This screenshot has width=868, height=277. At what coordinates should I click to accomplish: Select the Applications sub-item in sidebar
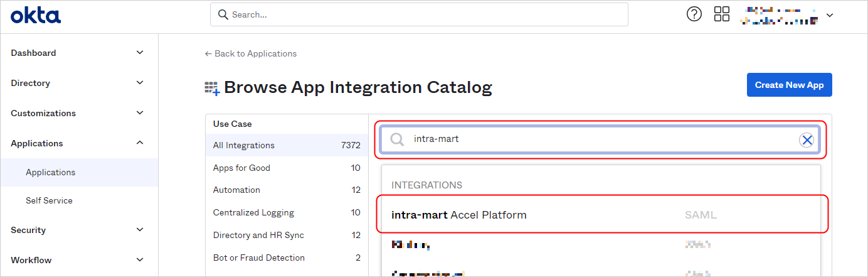tap(50, 172)
